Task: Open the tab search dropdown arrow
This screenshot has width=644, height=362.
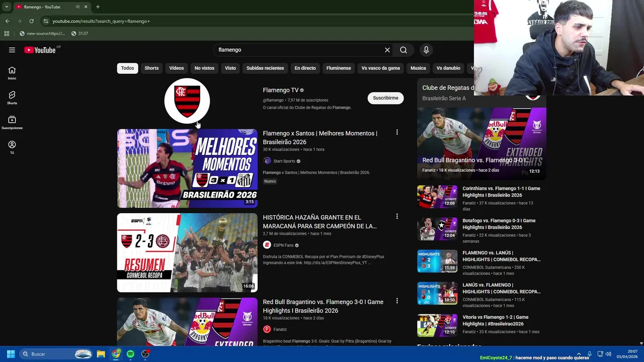Action: click(7, 7)
